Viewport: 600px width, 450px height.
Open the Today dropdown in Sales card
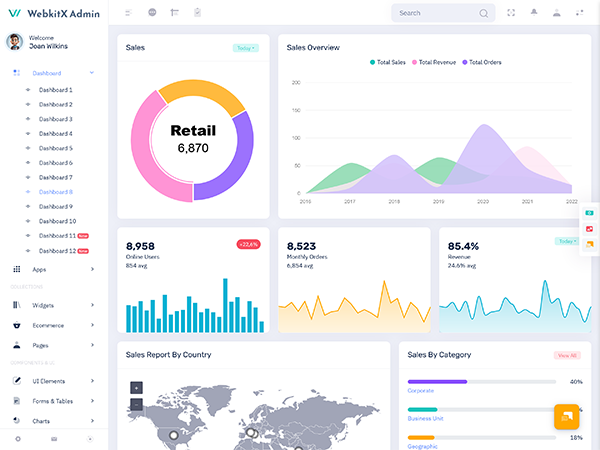(245, 48)
